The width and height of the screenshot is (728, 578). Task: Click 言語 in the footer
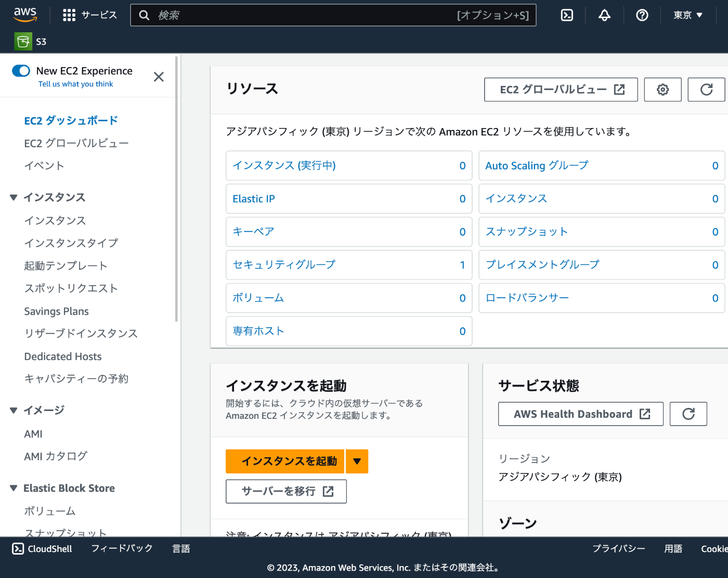[181, 548]
